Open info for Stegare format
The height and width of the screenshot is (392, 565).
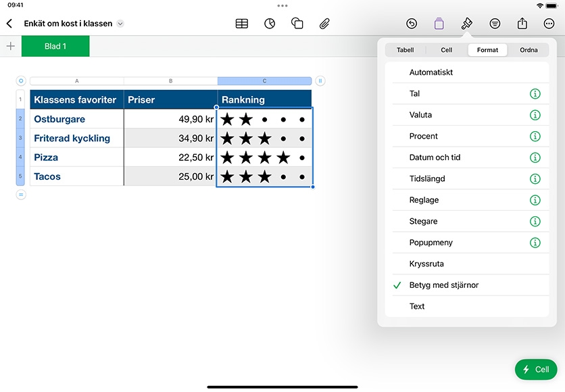[535, 221]
